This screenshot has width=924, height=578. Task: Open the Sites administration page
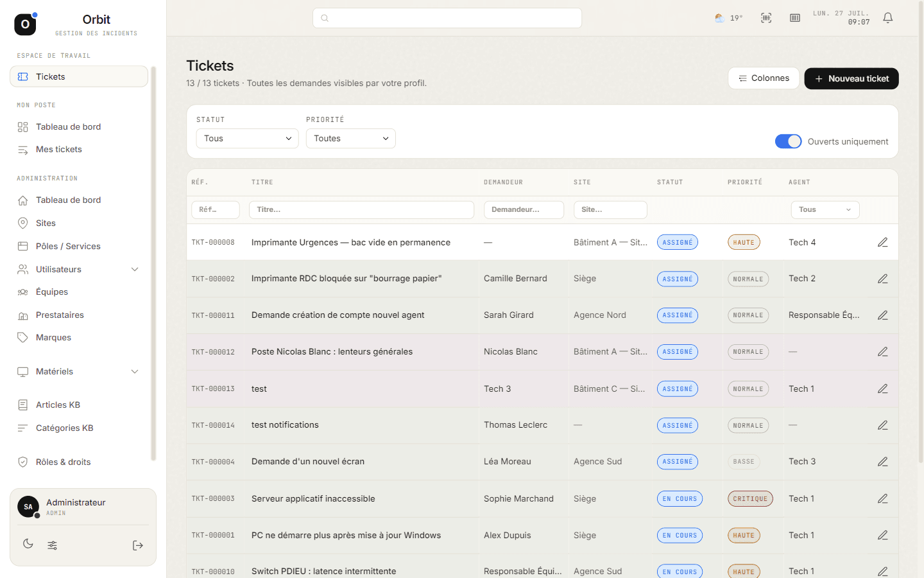79,223
